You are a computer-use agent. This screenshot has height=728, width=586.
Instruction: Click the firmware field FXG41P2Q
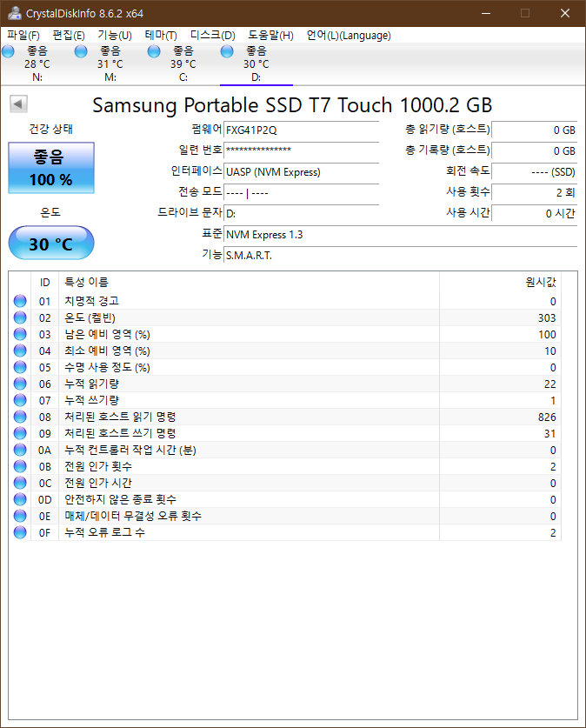[301, 130]
